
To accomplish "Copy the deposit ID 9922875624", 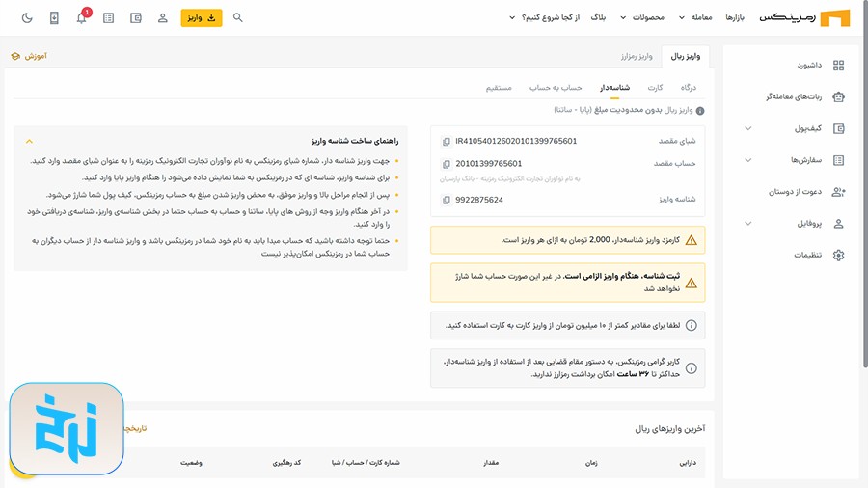I will point(446,201).
